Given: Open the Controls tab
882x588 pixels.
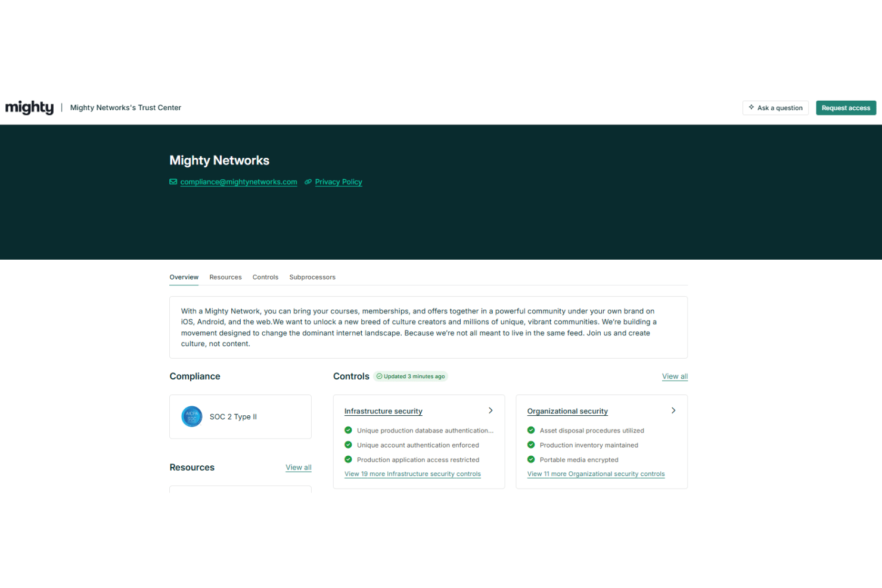Looking at the screenshot, I should click(265, 277).
